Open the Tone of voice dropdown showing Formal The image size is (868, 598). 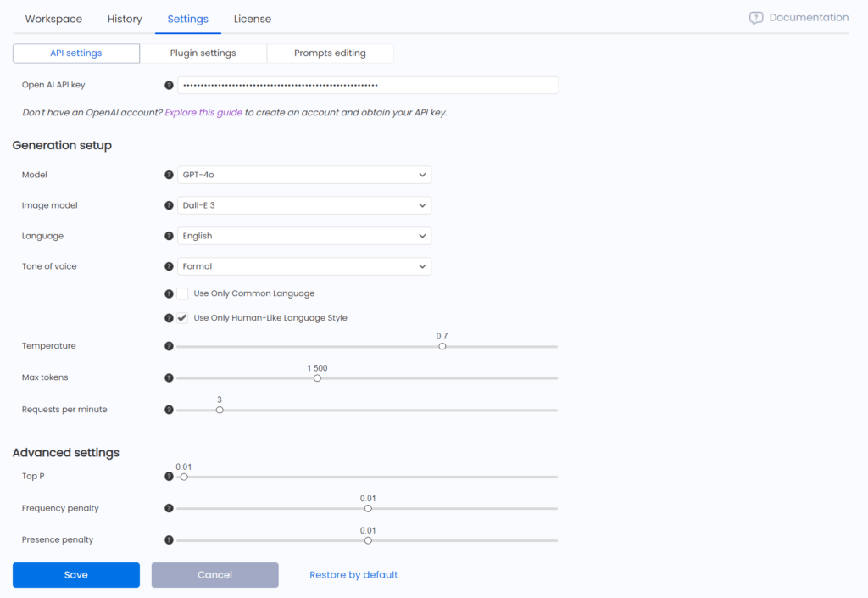point(304,266)
